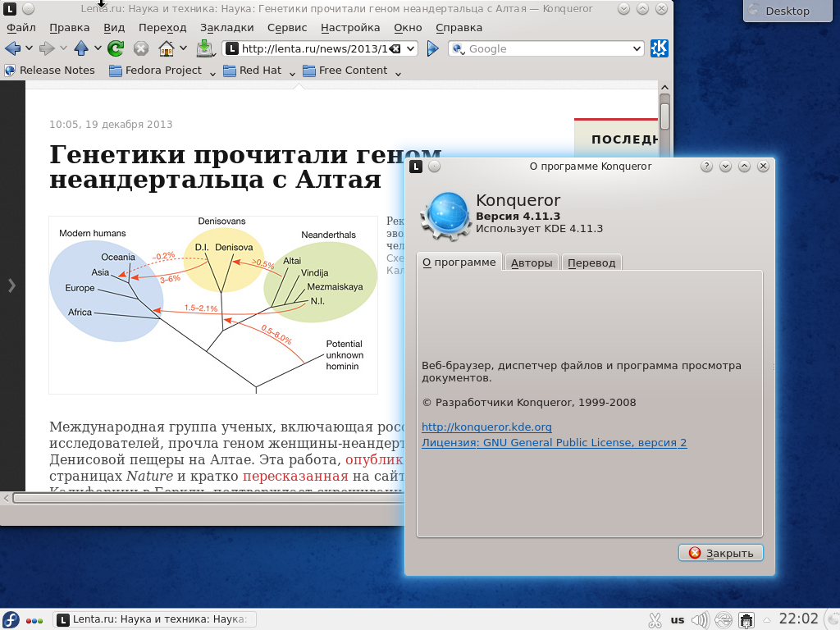The width and height of the screenshot is (840, 630).
Task: Open the Настройка menu
Action: tap(350, 28)
